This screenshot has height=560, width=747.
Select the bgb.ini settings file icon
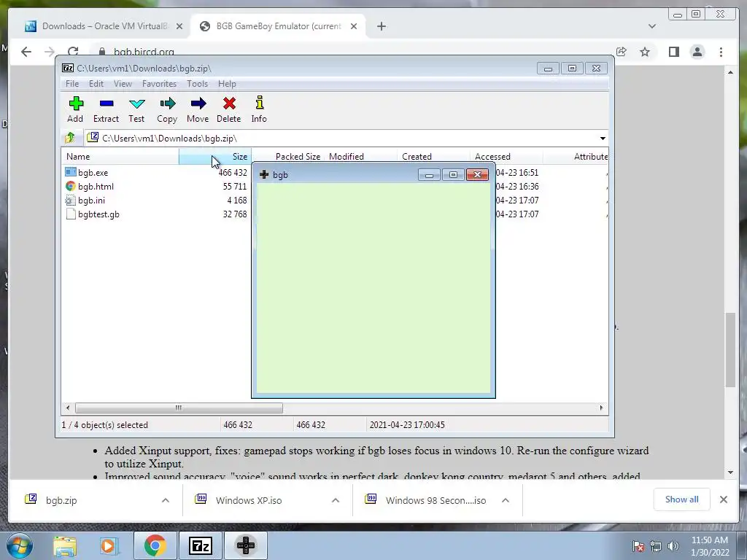[71, 200]
